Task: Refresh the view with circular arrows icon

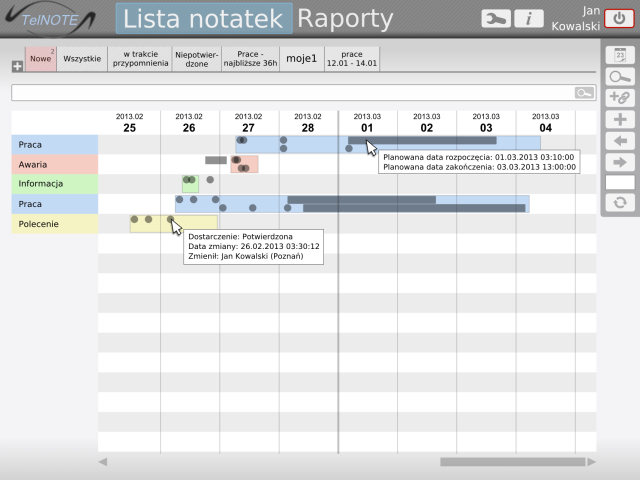Action: 620,202
